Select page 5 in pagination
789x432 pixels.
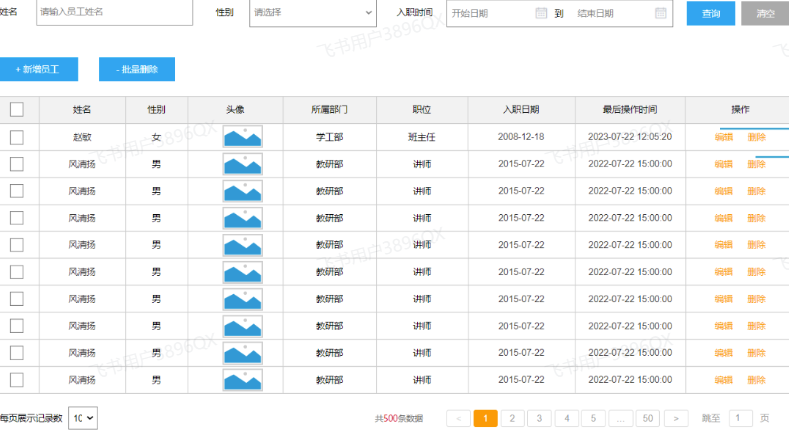(x=593, y=418)
